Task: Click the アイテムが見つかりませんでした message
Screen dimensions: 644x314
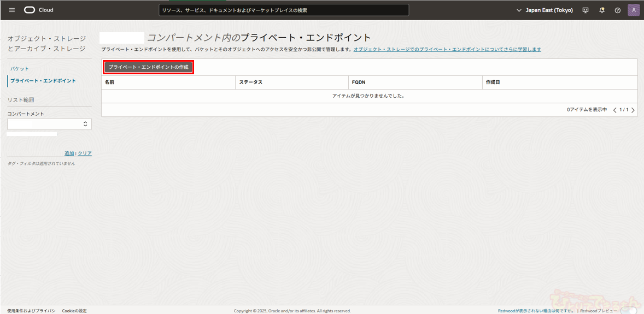Action: pos(369,96)
